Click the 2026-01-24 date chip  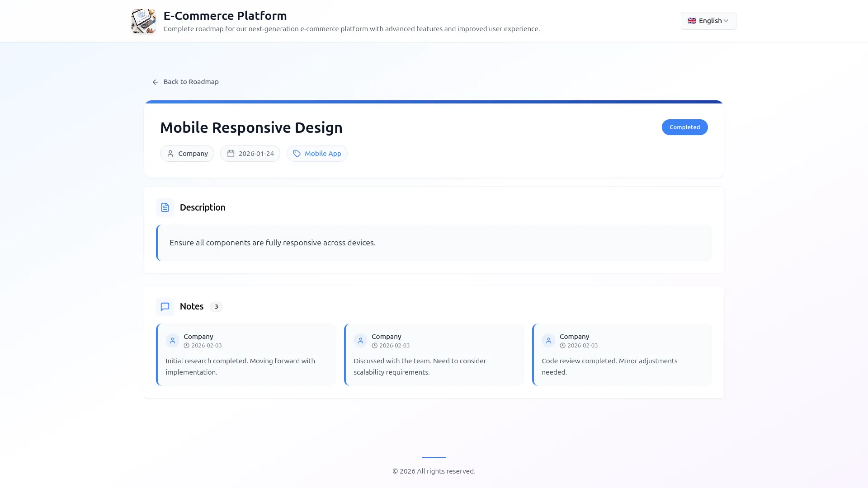[x=250, y=154]
